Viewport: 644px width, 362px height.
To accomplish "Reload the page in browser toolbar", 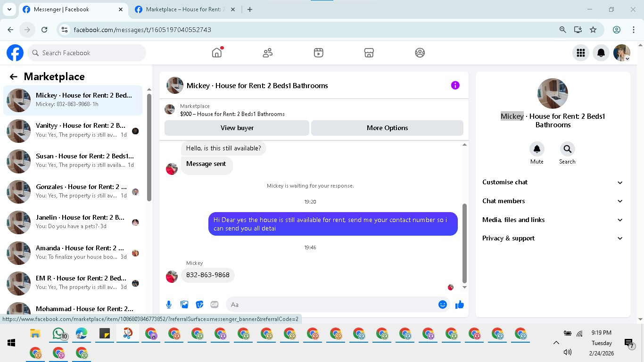I will click(x=44, y=30).
